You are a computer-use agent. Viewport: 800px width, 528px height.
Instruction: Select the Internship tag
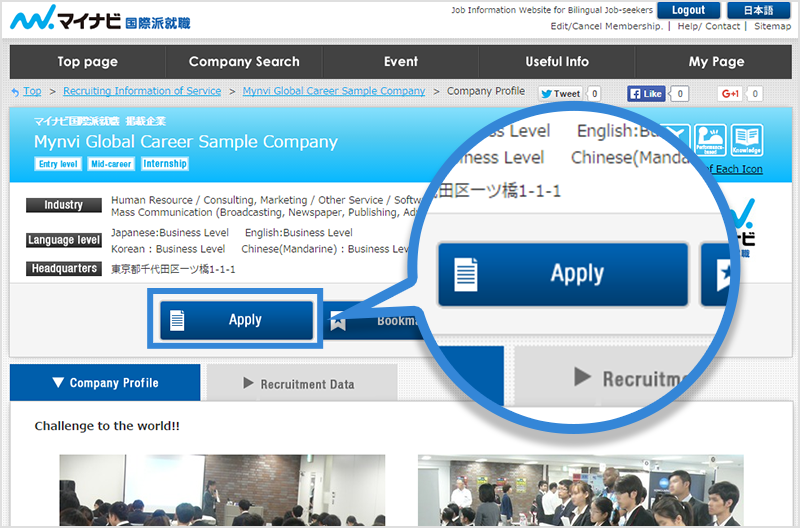click(165, 164)
